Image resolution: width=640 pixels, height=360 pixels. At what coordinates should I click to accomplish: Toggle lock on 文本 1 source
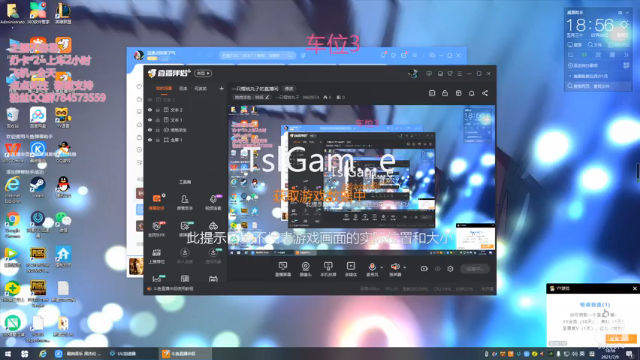coord(158,120)
